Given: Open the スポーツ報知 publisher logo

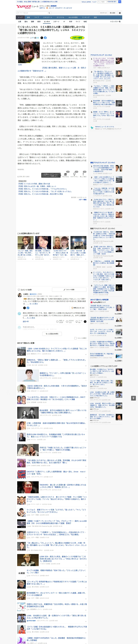Looking at the screenshot, I should click(x=77, y=38).
